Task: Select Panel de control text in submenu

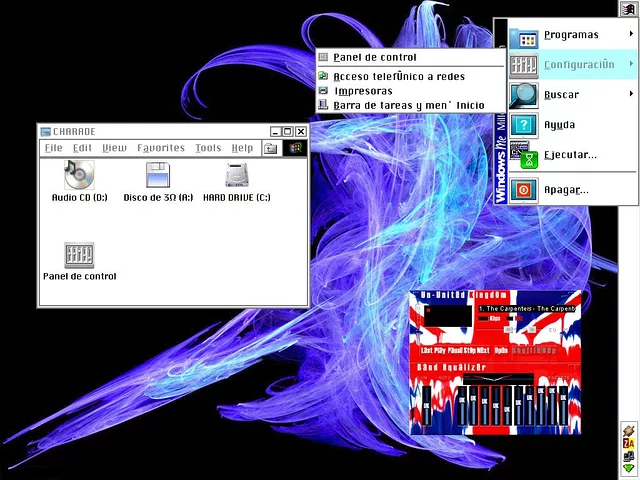Action: coord(375,57)
